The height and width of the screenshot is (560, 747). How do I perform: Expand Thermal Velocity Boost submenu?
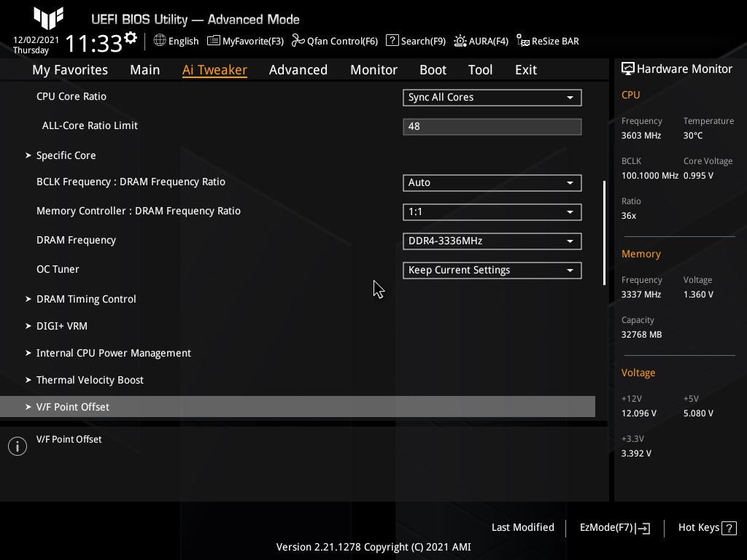click(90, 380)
